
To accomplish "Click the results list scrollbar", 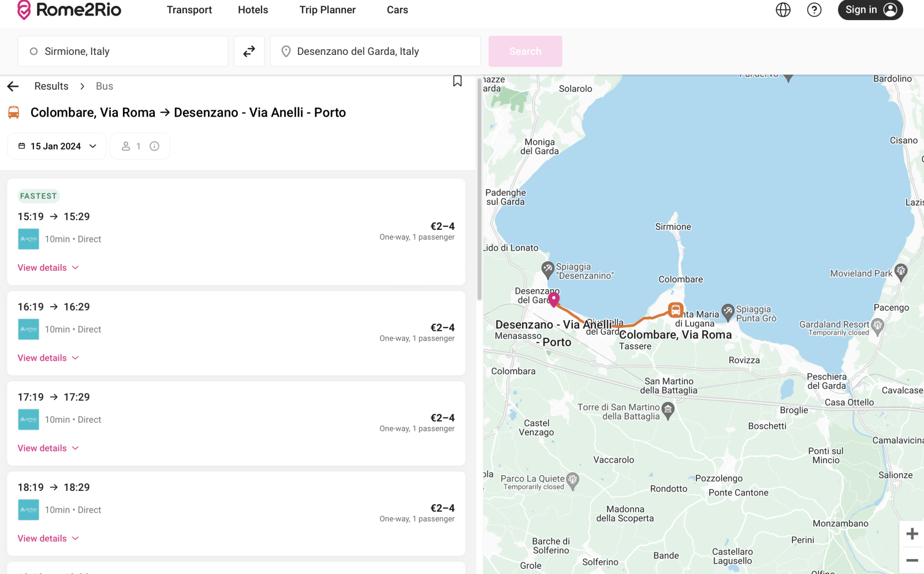I will [479, 191].
